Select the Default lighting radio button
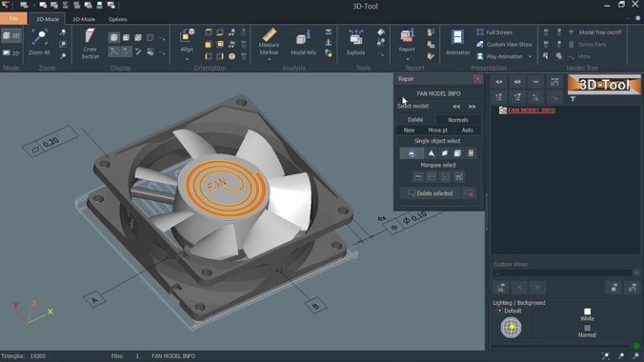 coord(500,311)
